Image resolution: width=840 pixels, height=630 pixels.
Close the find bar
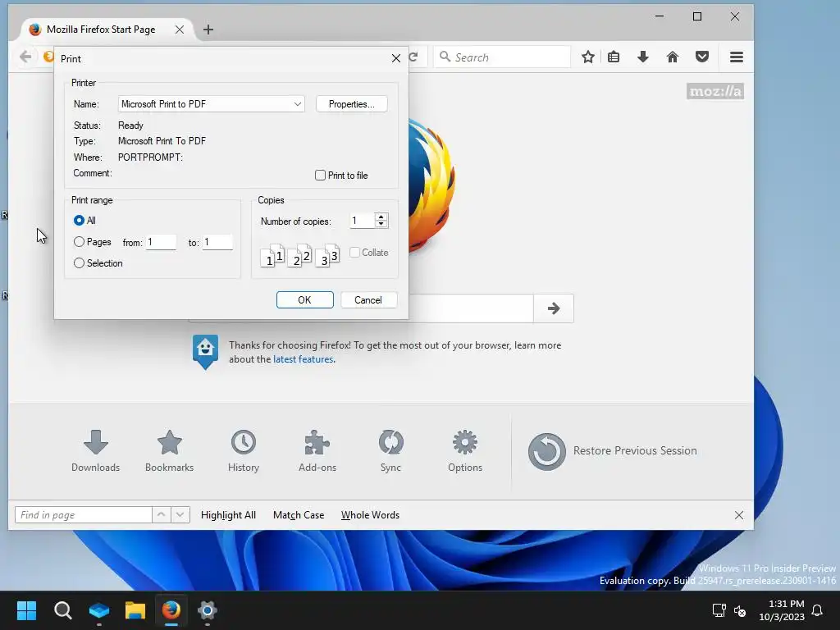click(739, 515)
